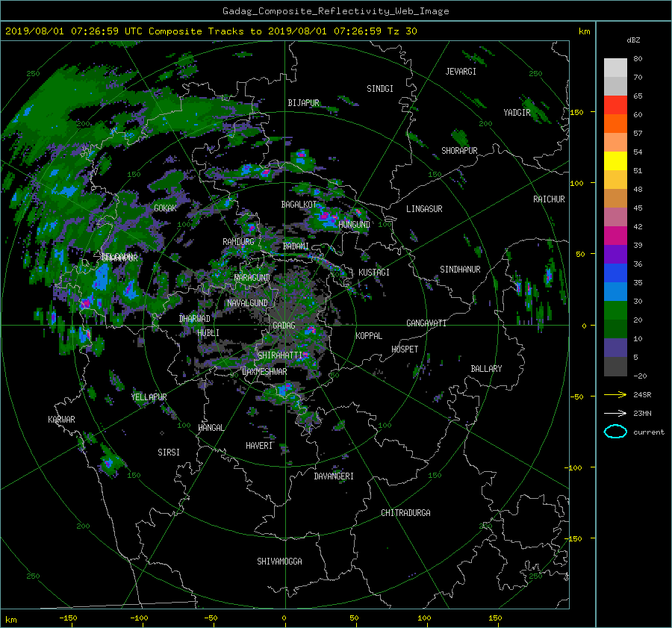Click the HOSPET city label
The width and height of the screenshot is (672, 628).
[x=405, y=349]
